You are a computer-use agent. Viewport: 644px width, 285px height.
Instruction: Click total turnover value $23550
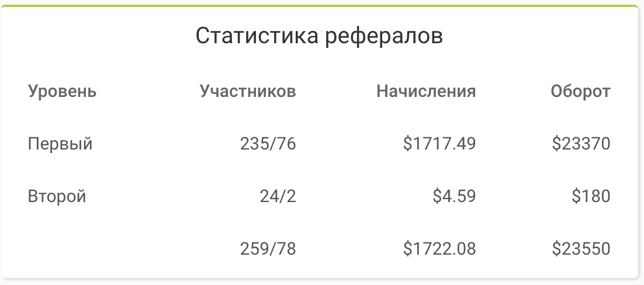click(581, 249)
